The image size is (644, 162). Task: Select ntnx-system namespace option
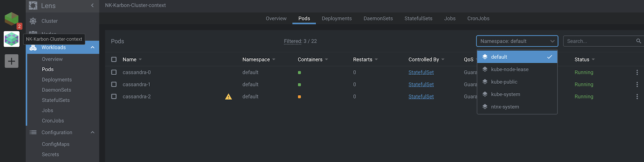pyautogui.click(x=517, y=107)
